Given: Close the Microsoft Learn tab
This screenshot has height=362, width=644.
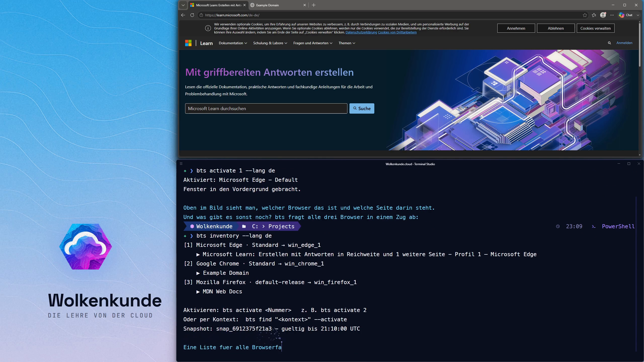Looking at the screenshot, I should click(244, 5).
